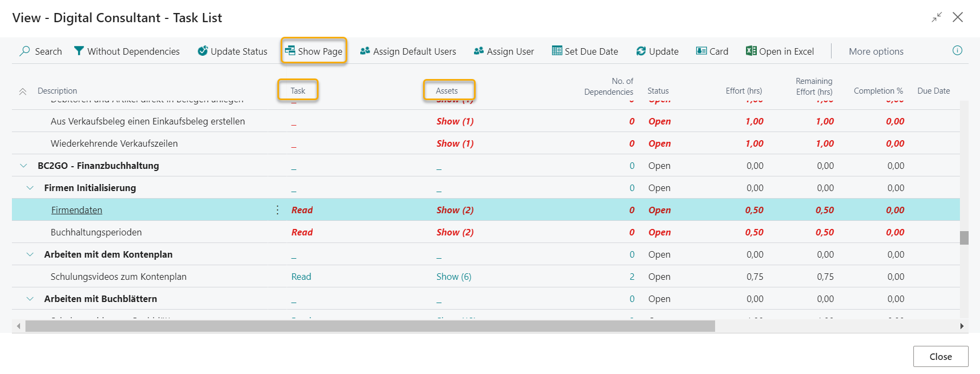Click Assign Default Users icon
The width and height of the screenshot is (980, 374).
tap(365, 51)
